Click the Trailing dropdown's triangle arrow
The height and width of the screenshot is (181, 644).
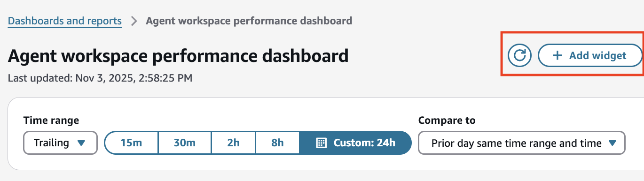point(81,143)
